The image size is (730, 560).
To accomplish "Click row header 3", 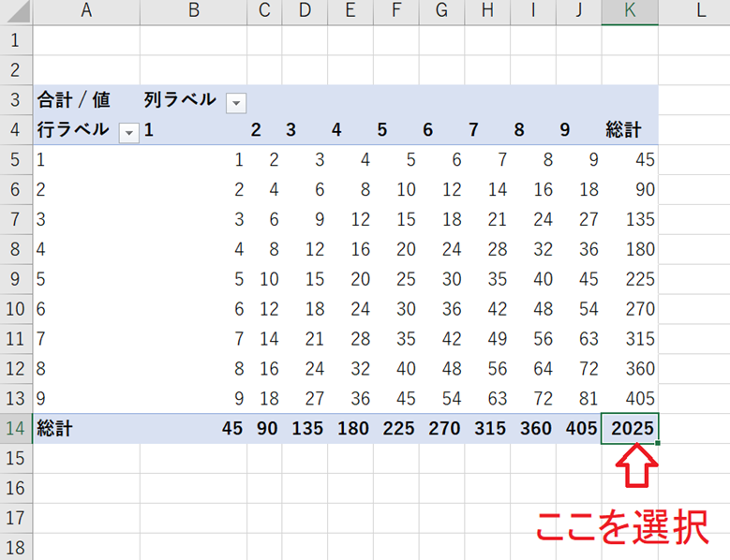I will pos(15,100).
